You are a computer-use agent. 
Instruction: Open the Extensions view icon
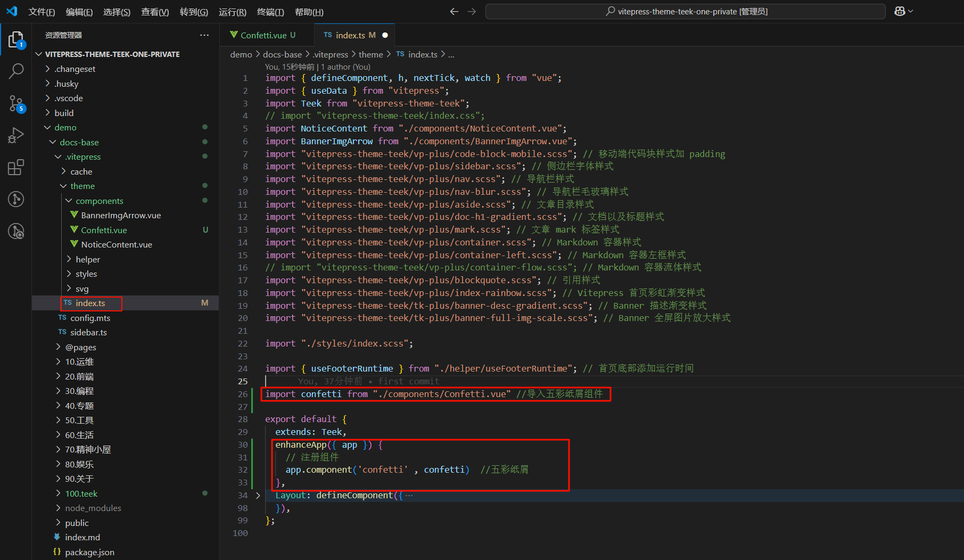(16, 167)
